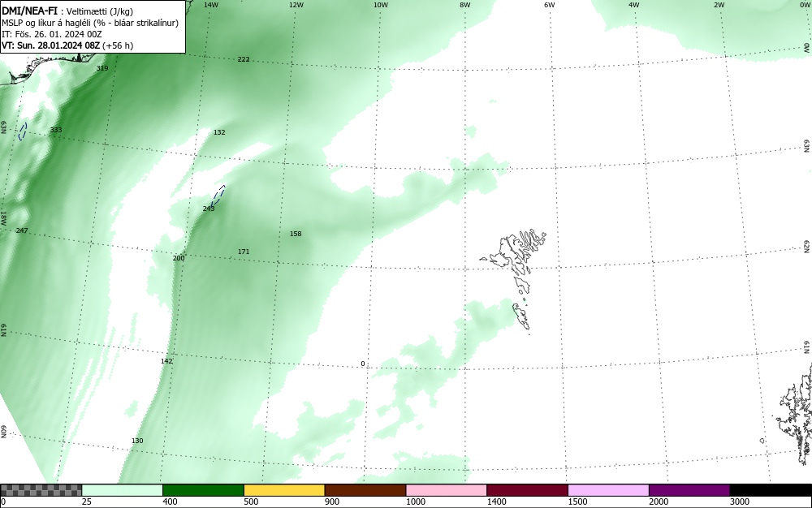The width and height of the screenshot is (812, 508).
Task: Click the legend label 3000
Action: [740, 502]
